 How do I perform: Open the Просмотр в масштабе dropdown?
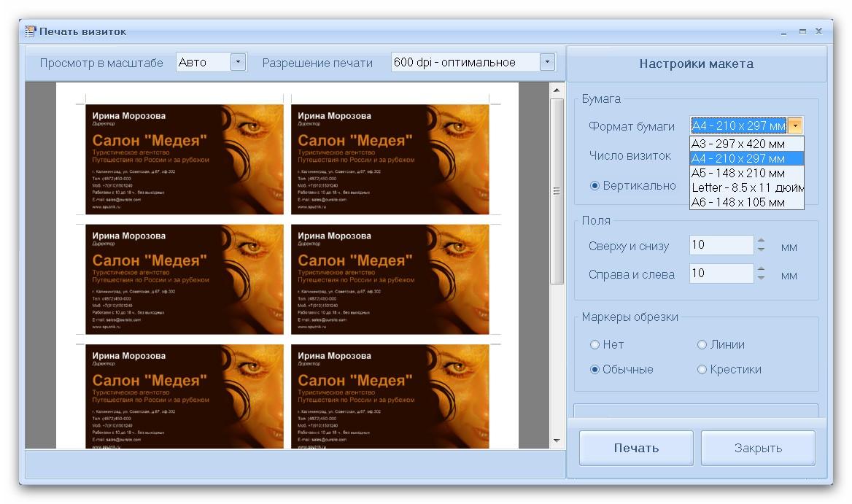point(239,63)
